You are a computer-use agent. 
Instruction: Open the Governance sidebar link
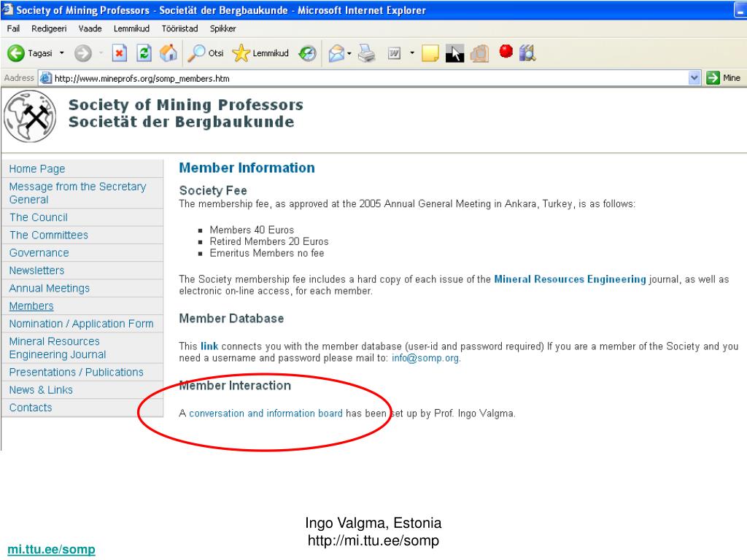pos(39,253)
